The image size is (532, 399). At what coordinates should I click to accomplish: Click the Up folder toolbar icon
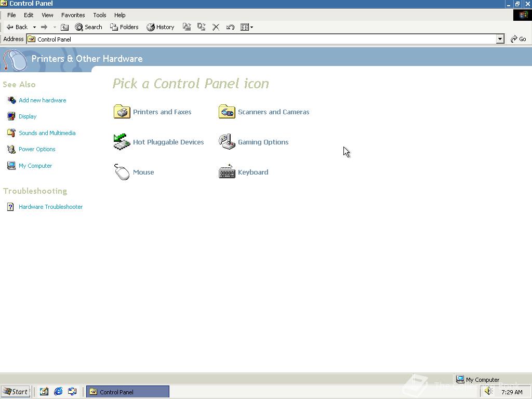(64, 27)
